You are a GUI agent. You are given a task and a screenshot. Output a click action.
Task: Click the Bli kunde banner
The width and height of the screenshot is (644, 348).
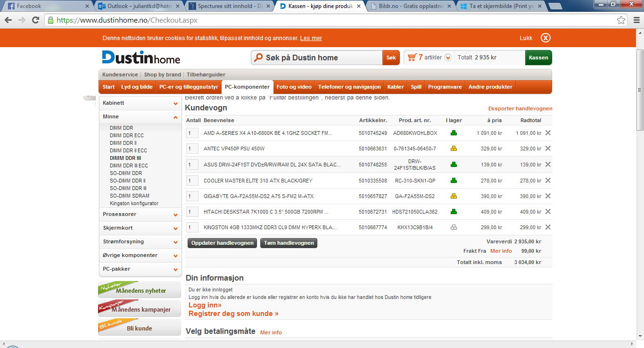coord(140,328)
